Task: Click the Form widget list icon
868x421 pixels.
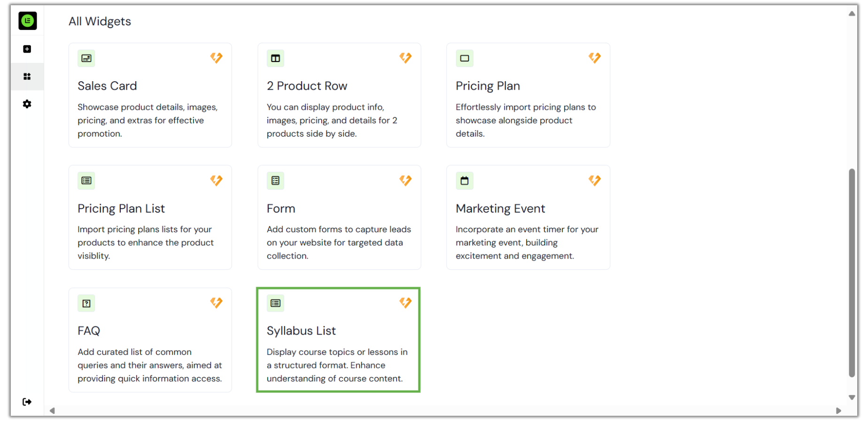Action: coord(275,181)
